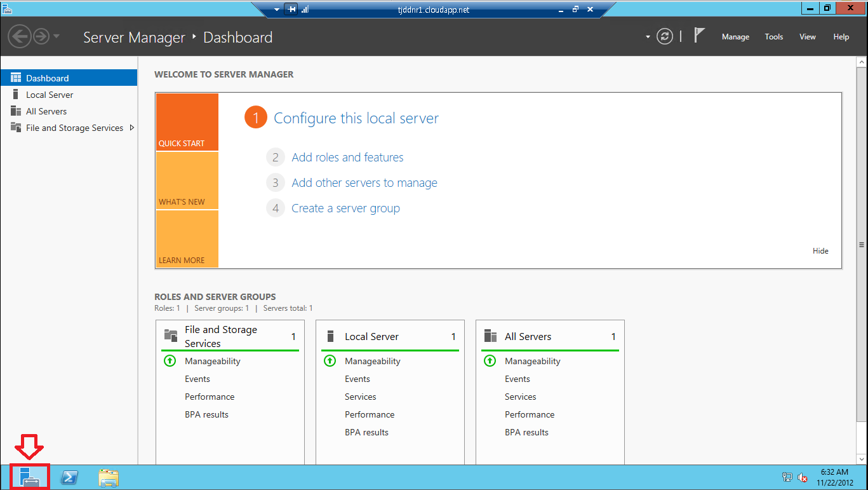The width and height of the screenshot is (868, 490).
Task: Open Events in Local Server tile
Action: (x=357, y=379)
